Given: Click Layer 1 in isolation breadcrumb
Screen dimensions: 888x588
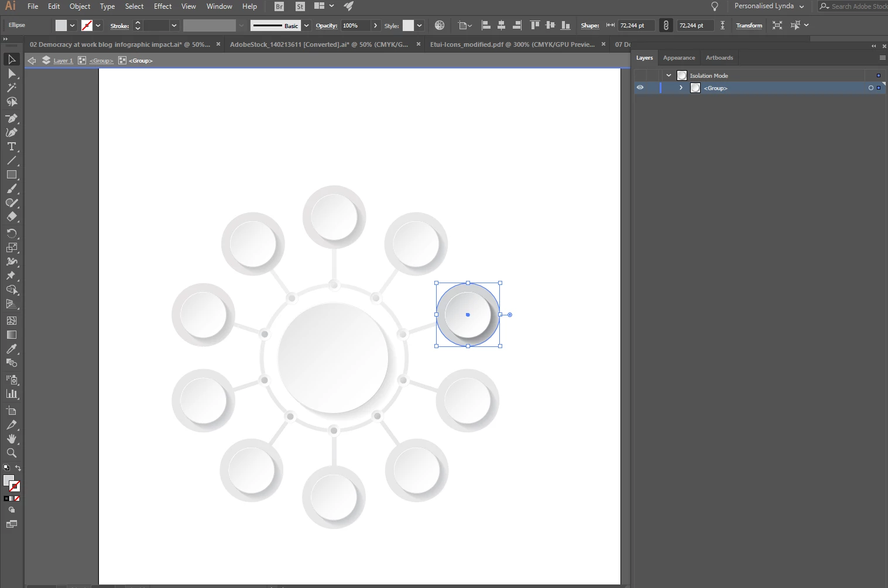Looking at the screenshot, I should [x=63, y=61].
